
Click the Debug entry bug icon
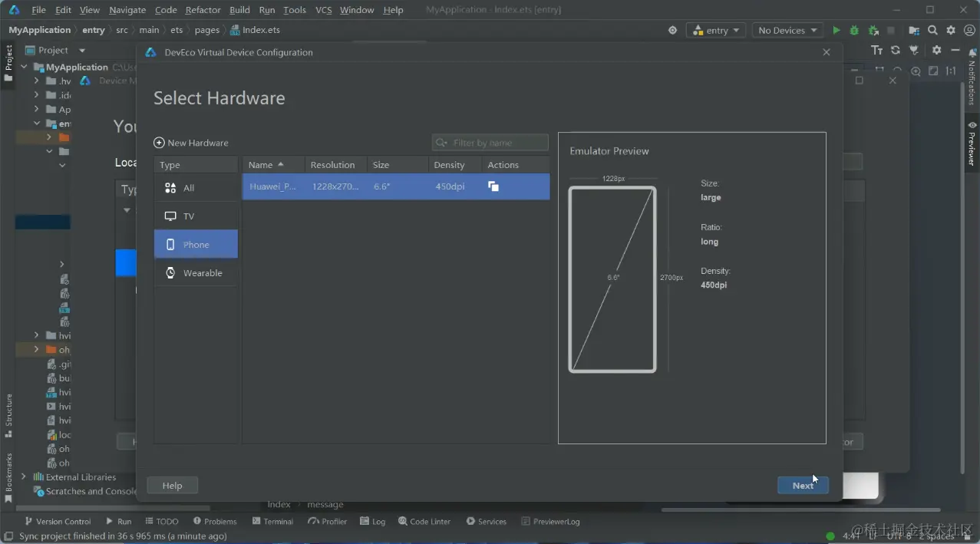coord(854,31)
